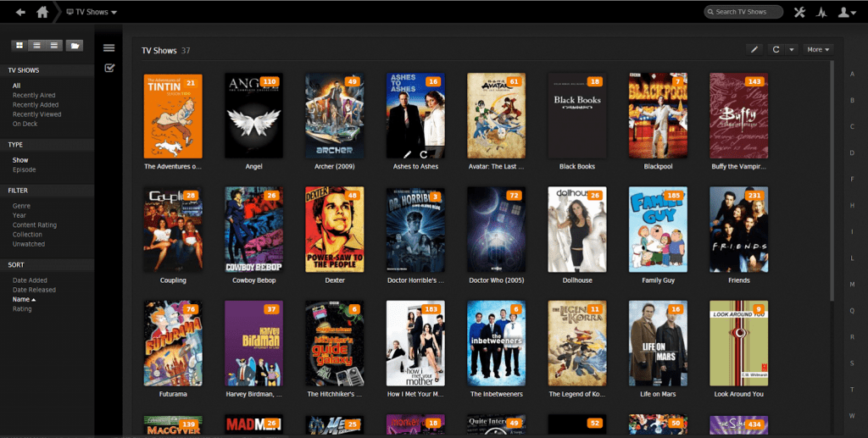
Task: Open the Black Books poster
Action: pyautogui.click(x=576, y=116)
